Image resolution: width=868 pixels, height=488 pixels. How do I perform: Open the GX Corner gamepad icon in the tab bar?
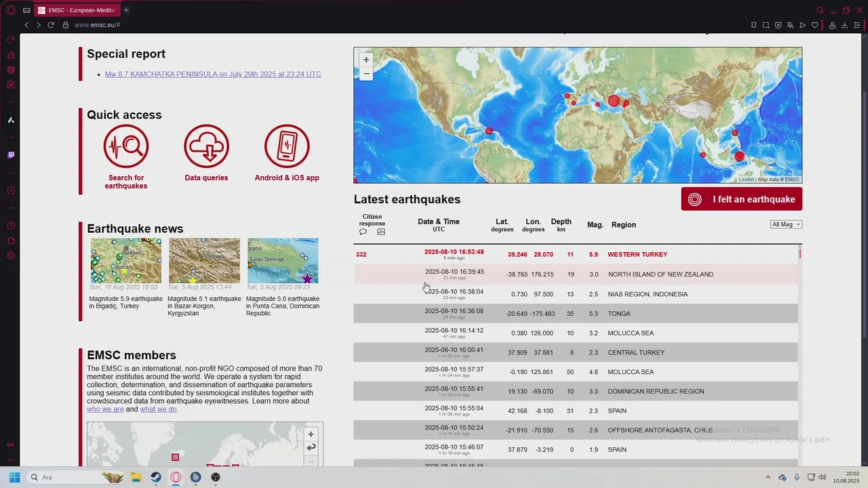click(x=26, y=10)
